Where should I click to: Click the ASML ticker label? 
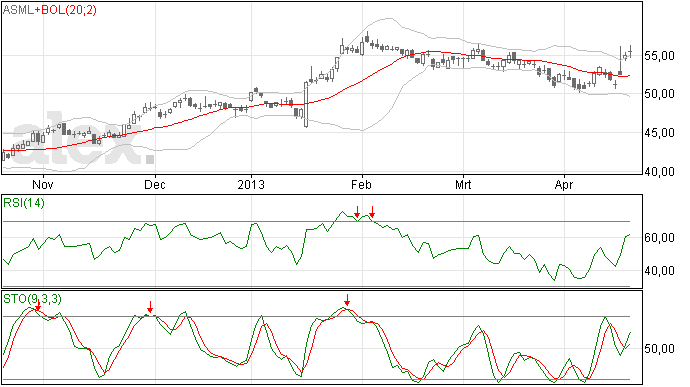tap(18, 10)
